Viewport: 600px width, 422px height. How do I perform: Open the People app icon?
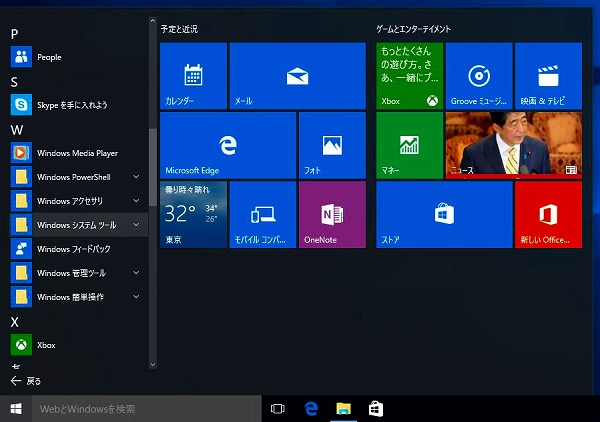(x=21, y=57)
